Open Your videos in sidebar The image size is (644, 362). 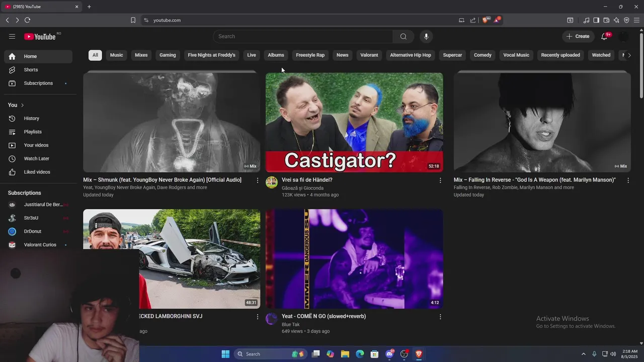click(x=38, y=145)
